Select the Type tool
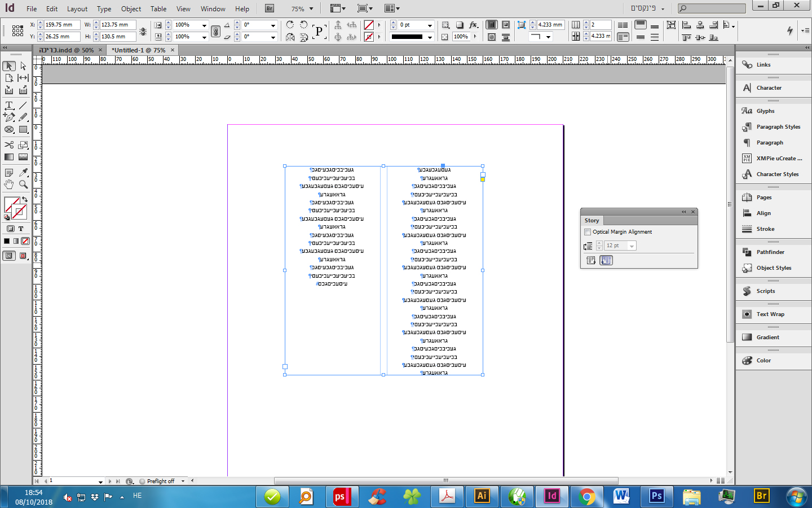Screen dimensions: 812x508 (x=9, y=106)
